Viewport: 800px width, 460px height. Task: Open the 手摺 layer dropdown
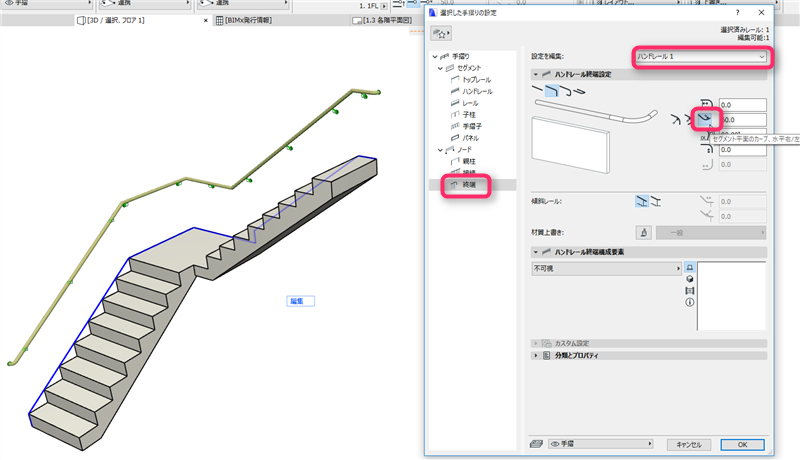(601, 444)
